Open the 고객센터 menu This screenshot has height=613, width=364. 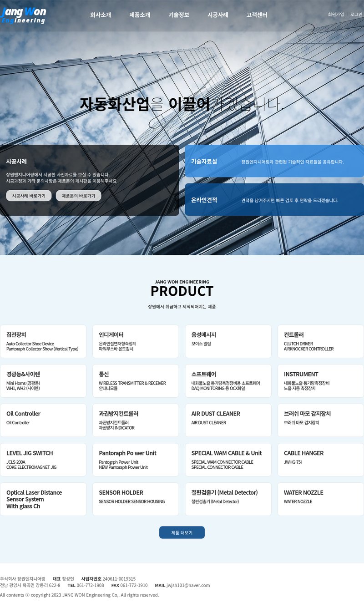click(257, 15)
